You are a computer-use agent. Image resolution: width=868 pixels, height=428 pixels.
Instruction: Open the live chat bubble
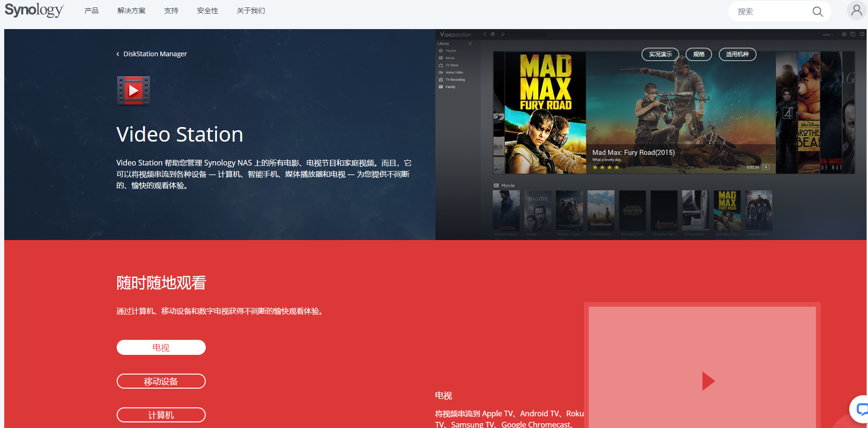861,409
